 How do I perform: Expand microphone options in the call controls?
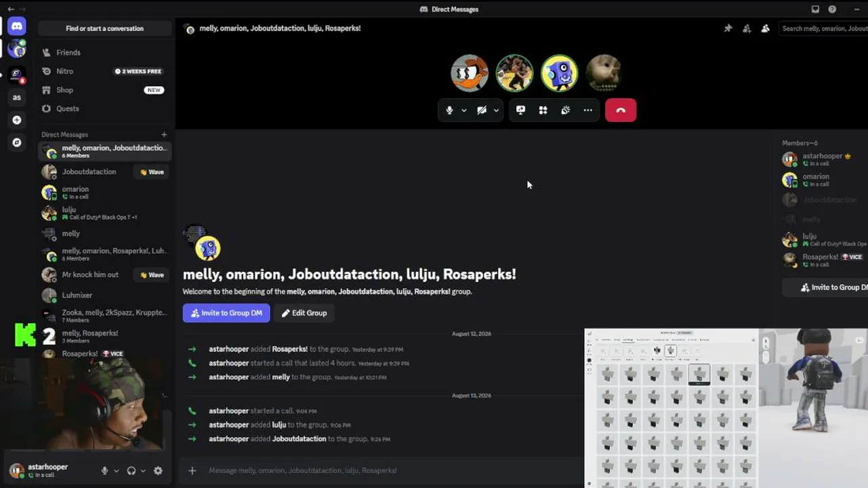[x=464, y=110]
